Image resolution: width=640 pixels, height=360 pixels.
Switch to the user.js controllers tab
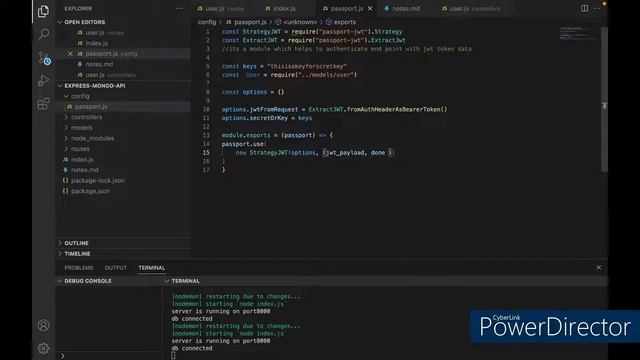coord(471,8)
